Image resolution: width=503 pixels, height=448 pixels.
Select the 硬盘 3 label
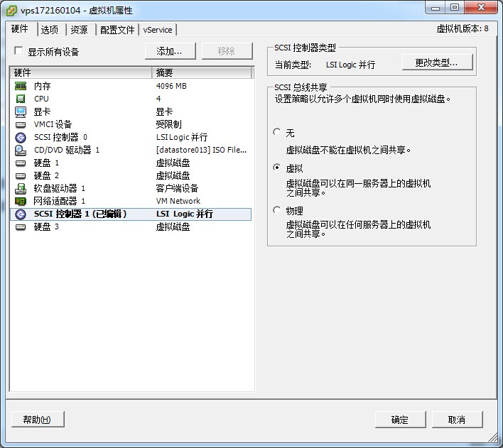point(46,227)
